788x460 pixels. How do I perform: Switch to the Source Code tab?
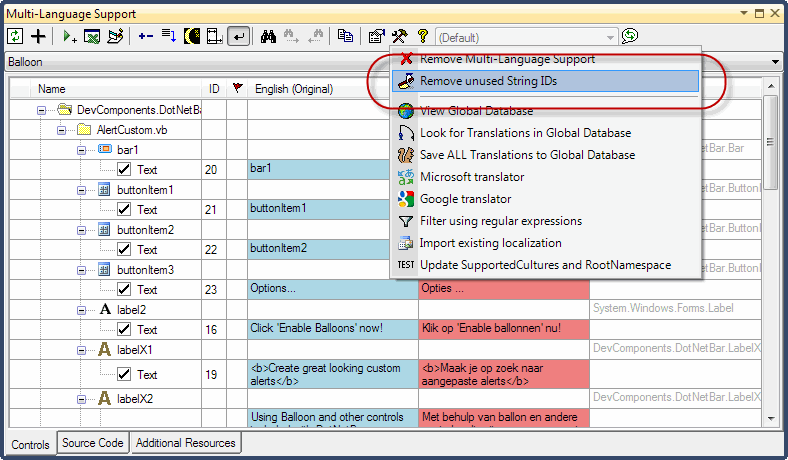point(93,443)
